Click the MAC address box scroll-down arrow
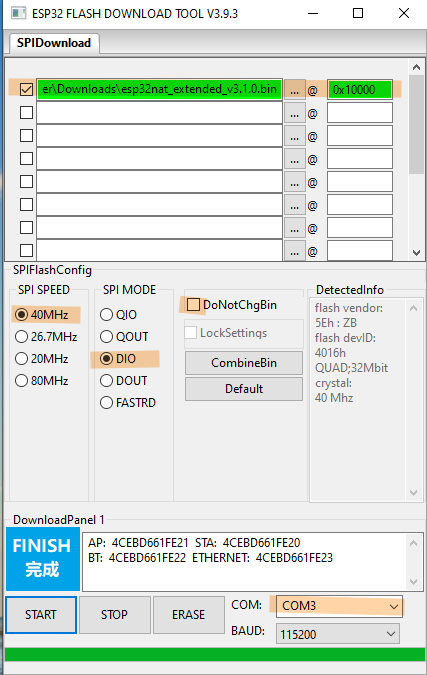This screenshot has height=675, width=427. click(x=413, y=582)
